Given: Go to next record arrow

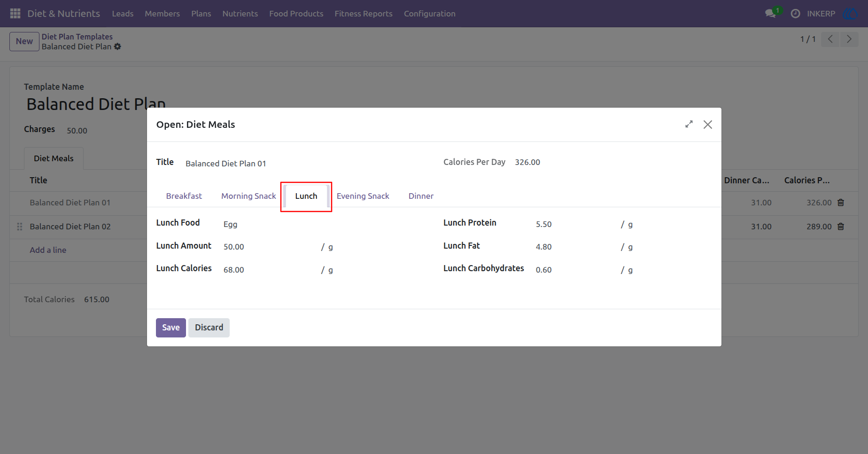Looking at the screenshot, I should [x=849, y=39].
